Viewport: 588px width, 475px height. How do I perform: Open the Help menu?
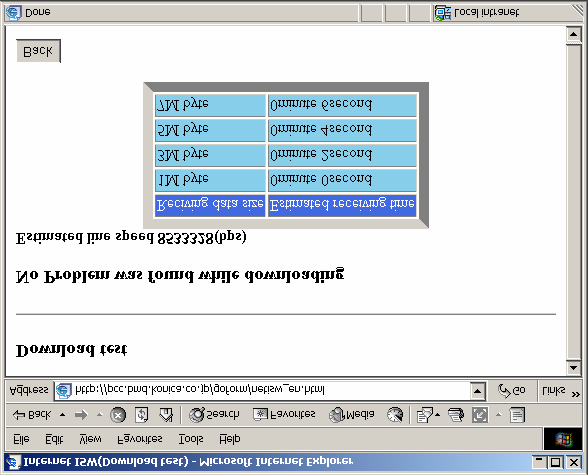[x=230, y=439]
